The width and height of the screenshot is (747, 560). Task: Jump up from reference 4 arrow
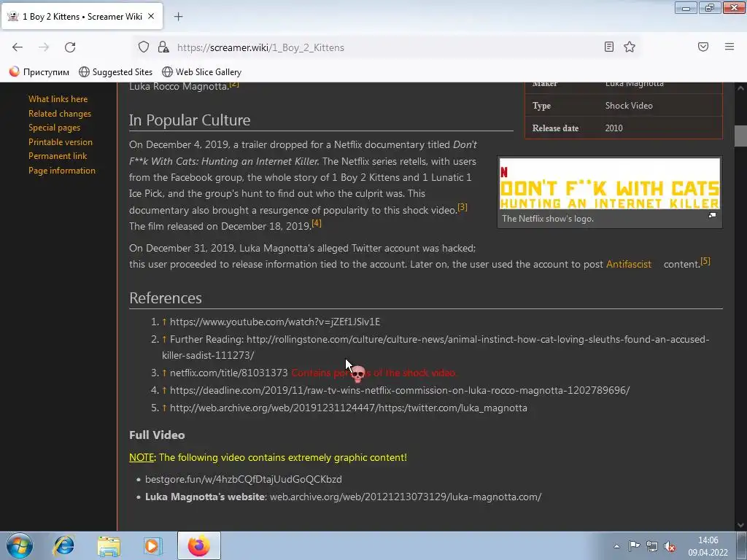tap(164, 391)
